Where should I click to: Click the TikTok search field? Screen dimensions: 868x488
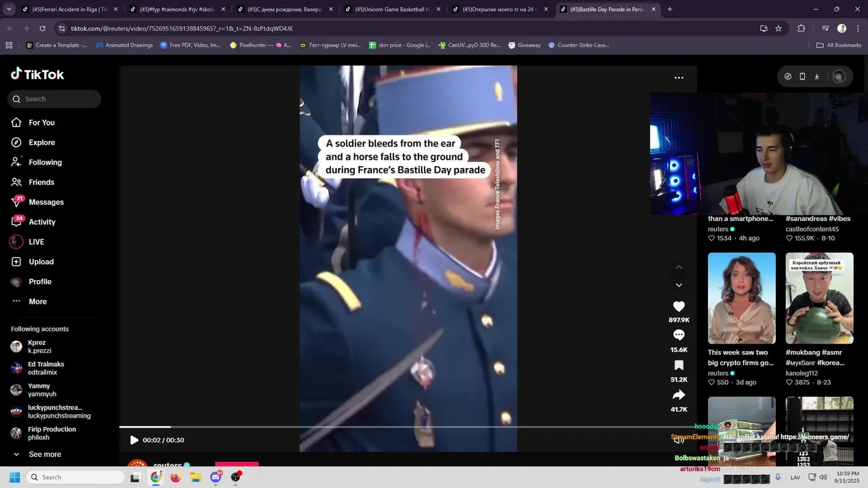[54, 99]
